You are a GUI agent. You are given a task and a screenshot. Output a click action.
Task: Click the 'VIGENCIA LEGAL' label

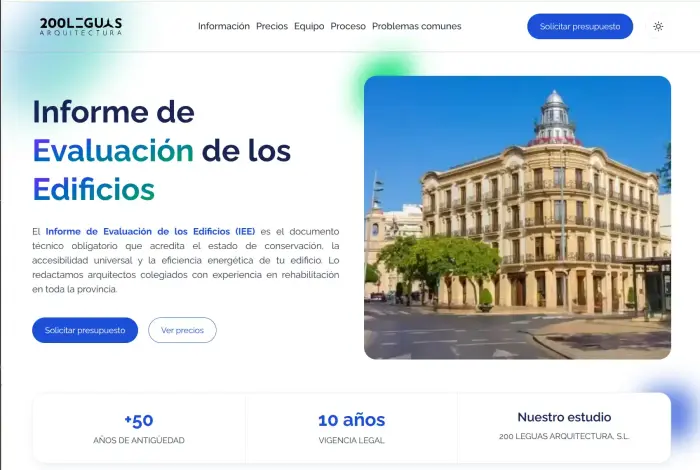351,441
